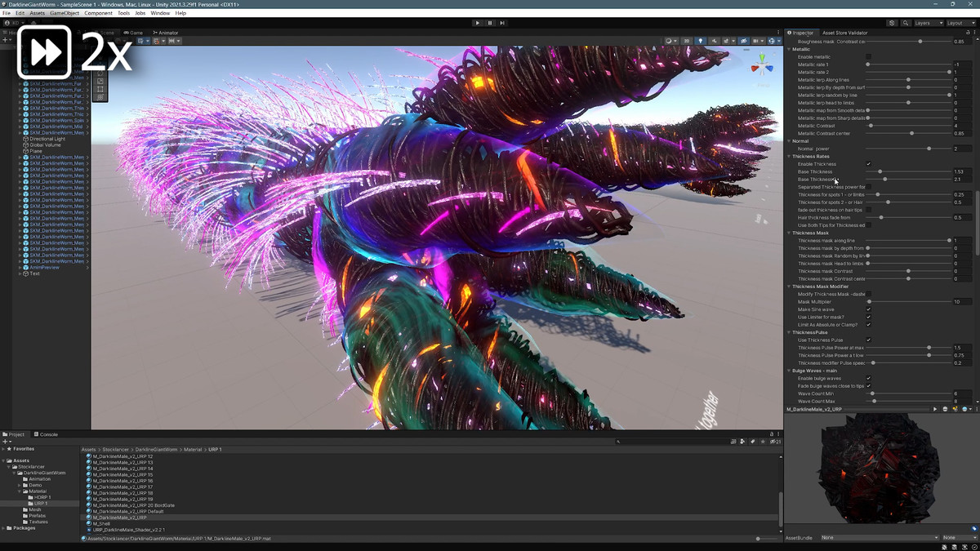
Task: Toggle scene lighting lightbulb icon
Action: [x=700, y=41]
